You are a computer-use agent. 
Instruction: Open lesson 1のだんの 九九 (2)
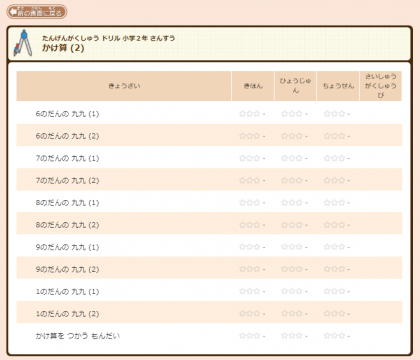click(67, 314)
